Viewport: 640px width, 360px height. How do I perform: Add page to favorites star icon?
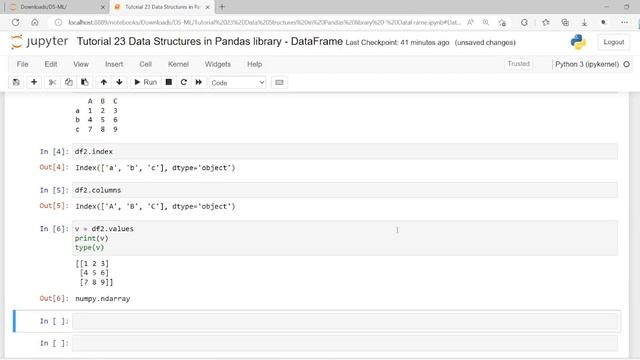pos(502,22)
